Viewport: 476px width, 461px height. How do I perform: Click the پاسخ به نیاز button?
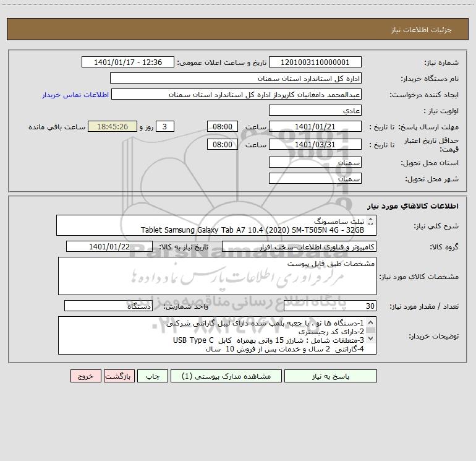[330, 376]
